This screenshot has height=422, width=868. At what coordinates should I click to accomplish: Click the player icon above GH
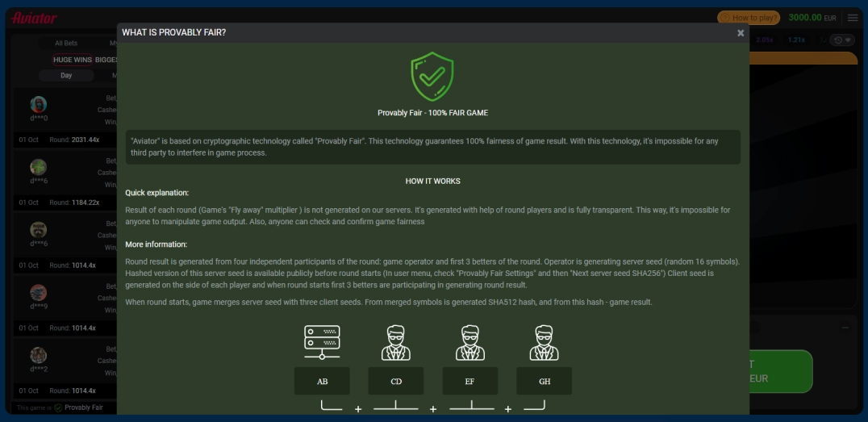point(545,343)
